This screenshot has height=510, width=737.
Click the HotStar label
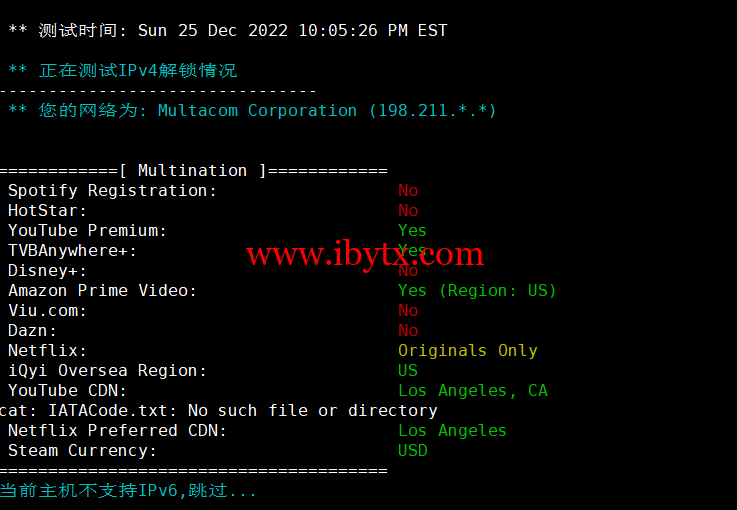pos(47,211)
